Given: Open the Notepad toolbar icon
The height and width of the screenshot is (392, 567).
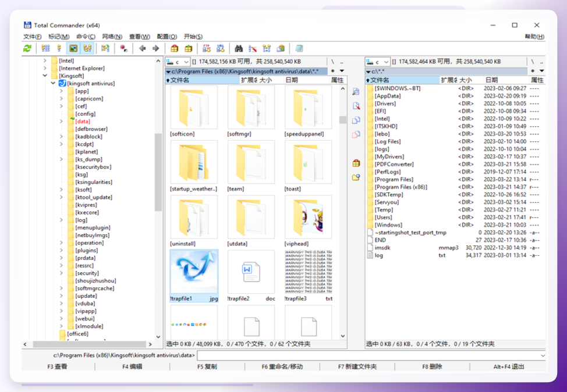Looking at the screenshot, I should pyautogui.click(x=299, y=48).
